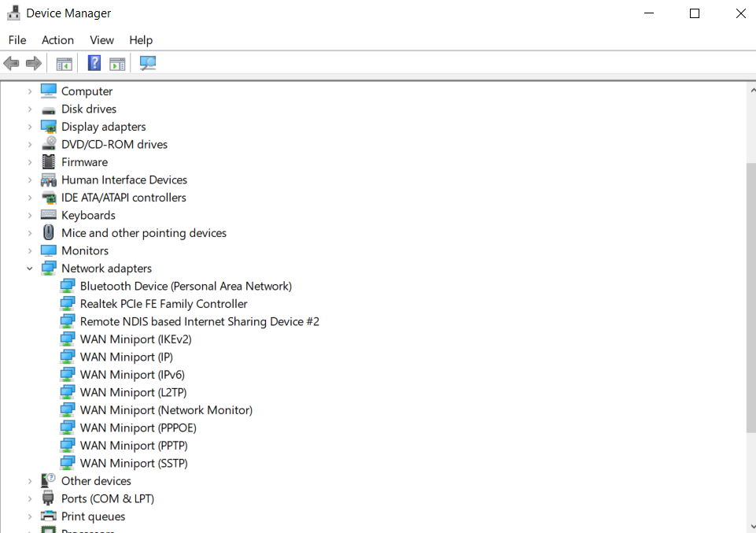Screen dimensions: 756x533
Task: Expand the DVD/CD-ROM drives node
Action: pyautogui.click(x=30, y=144)
